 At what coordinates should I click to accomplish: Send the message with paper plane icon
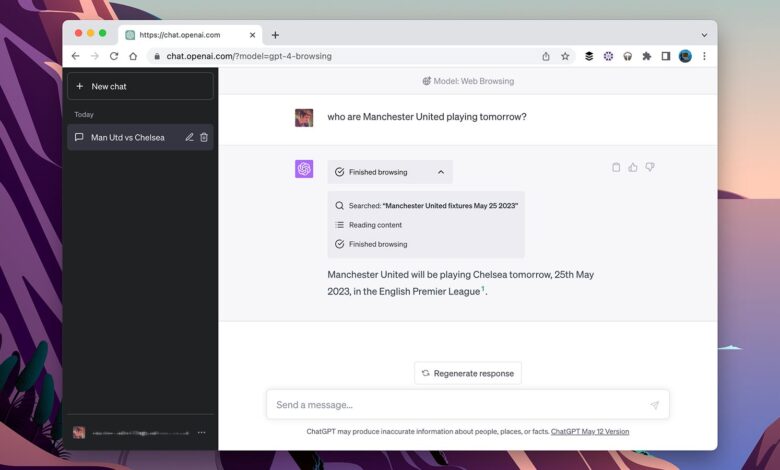tap(655, 405)
